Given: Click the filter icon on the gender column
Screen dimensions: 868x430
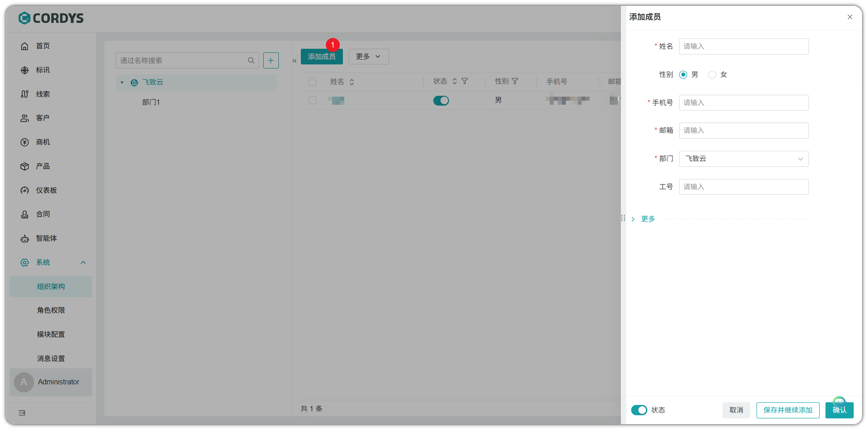Looking at the screenshot, I should (515, 81).
